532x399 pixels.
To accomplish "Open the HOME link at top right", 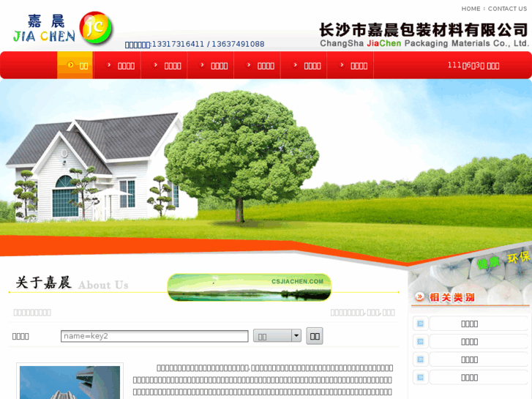I will [x=471, y=9].
